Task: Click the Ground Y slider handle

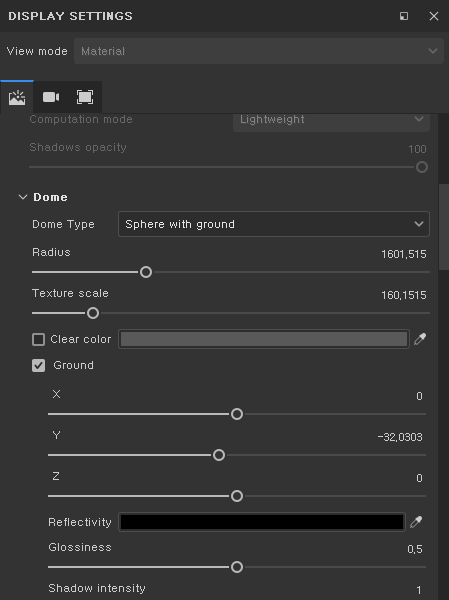Action: point(219,455)
